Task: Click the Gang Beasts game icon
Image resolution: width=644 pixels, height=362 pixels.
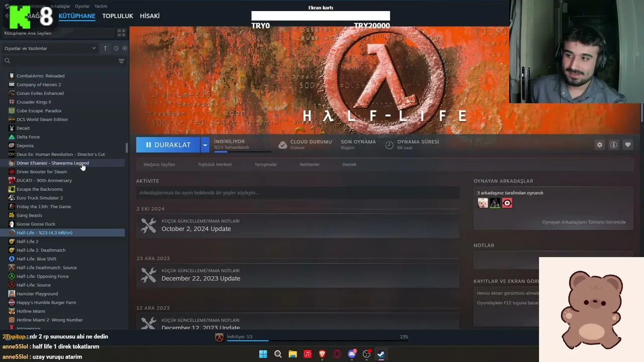Action: click(12, 215)
